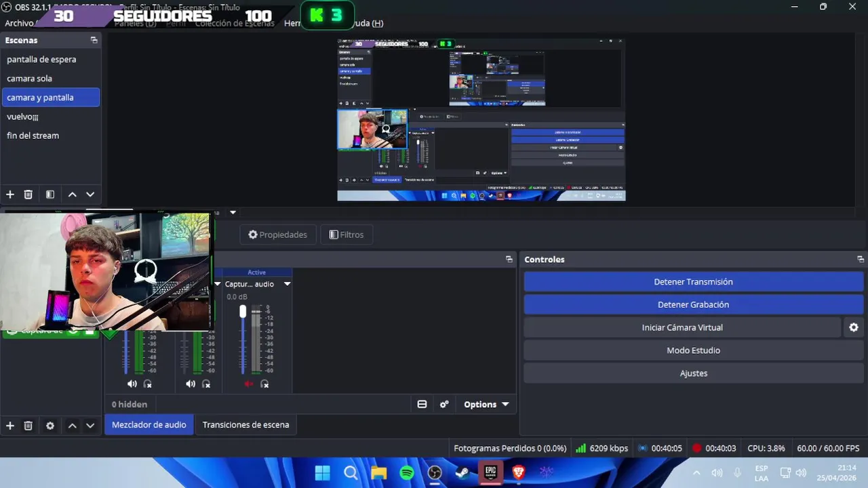Unmute the Captur... audio channel red speaker
Viewport: 868px width, 488px height.
pyautogui.click(x=249, y=384)
